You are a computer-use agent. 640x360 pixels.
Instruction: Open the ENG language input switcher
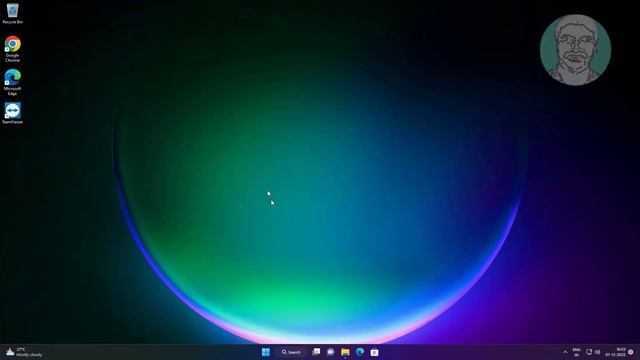[x=576, y=352]
